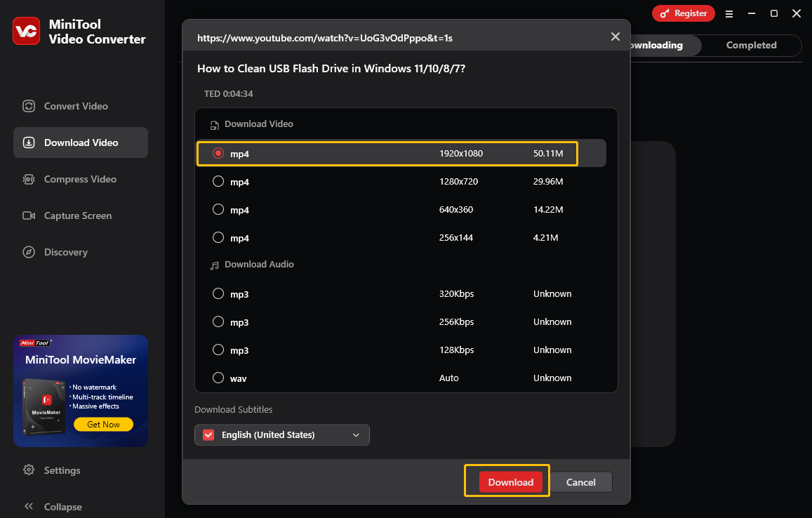This screenshot has width=812, height=518.
Task: Click the TED 0:04:34 duration text
Action: (x=228, y=94)
